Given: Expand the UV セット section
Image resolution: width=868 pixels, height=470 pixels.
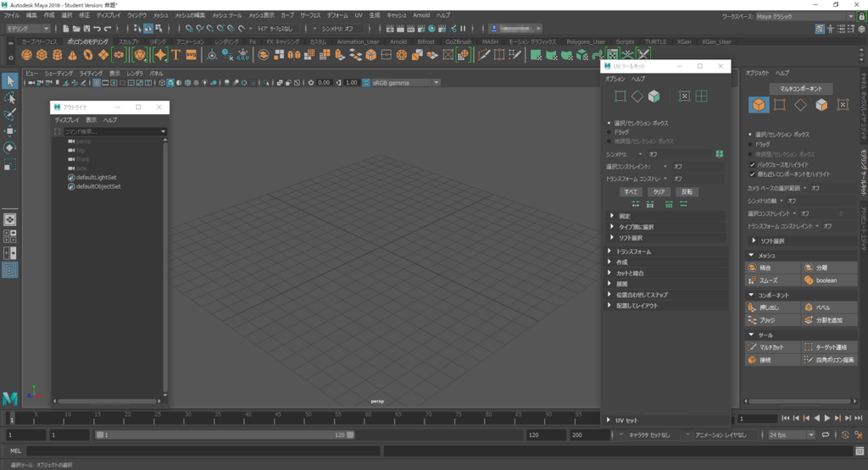Looking at the screenshot, I should pyautogui.click(x=666, y=420).
